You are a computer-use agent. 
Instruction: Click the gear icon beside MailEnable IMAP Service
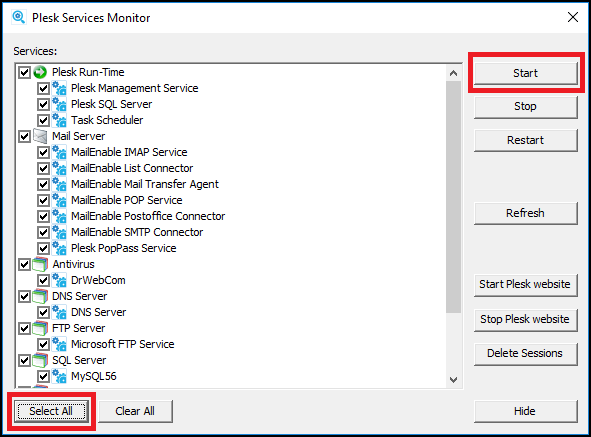(x=59, y=152)
